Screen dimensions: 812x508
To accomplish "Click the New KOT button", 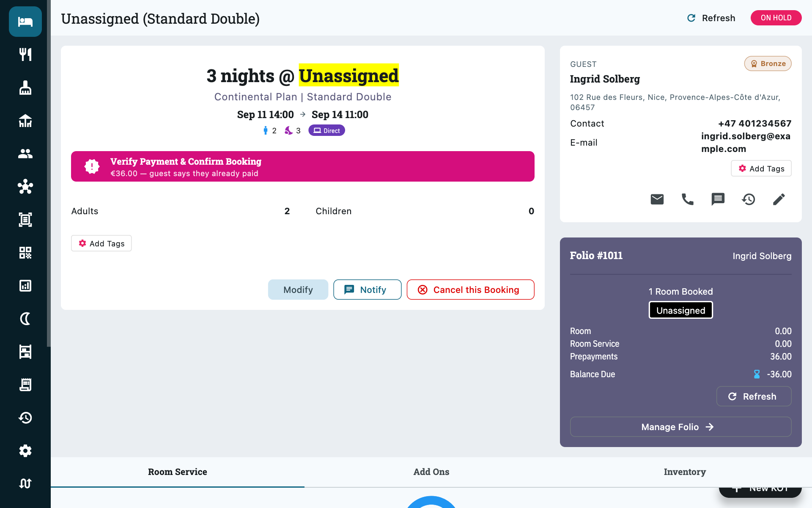I will tap(760, 490).
